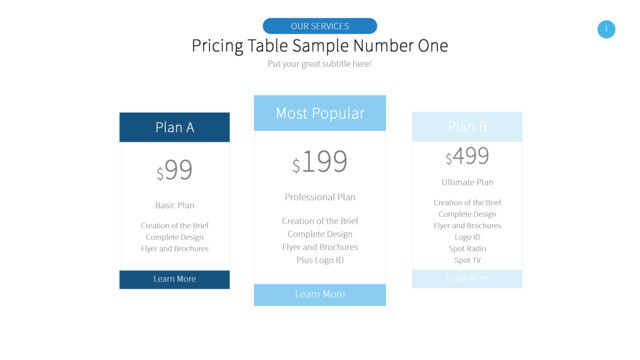Click the Pricing Table Sample Number One title
This screenshot has width=640, height=360.
click(320, 45)
